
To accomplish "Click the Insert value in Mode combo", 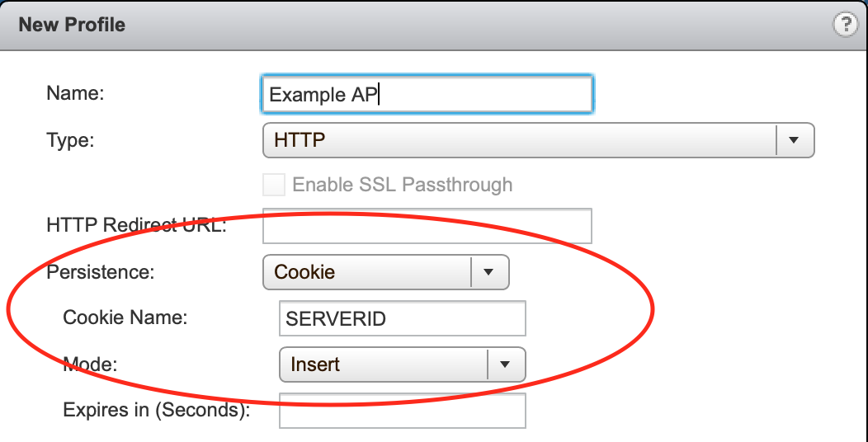I will [315, 364].
